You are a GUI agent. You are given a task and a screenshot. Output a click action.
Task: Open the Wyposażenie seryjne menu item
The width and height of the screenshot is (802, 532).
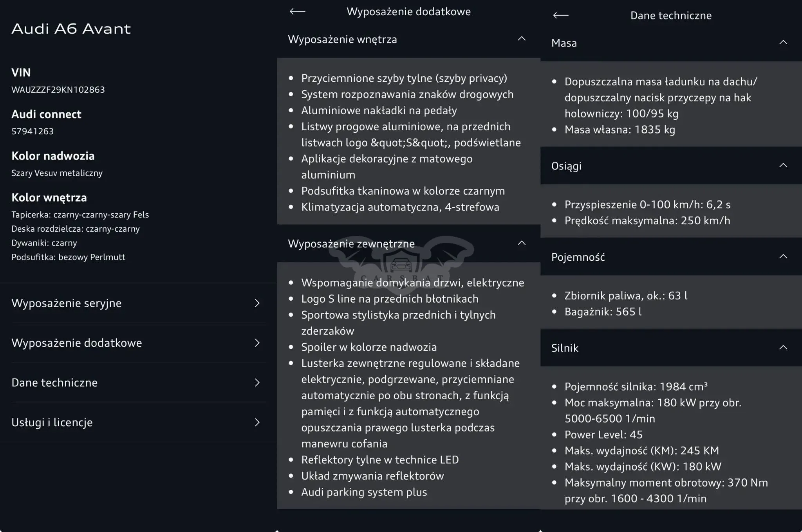[136, 303]
